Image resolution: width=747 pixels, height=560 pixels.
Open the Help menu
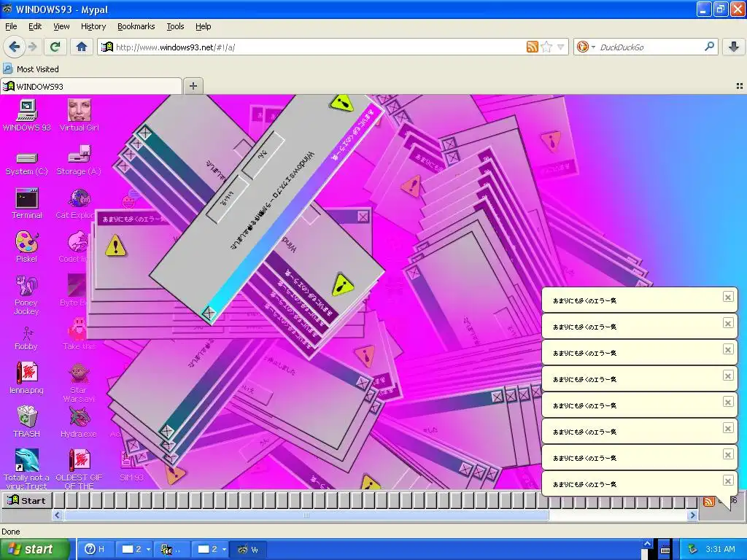tap(203, 26)
